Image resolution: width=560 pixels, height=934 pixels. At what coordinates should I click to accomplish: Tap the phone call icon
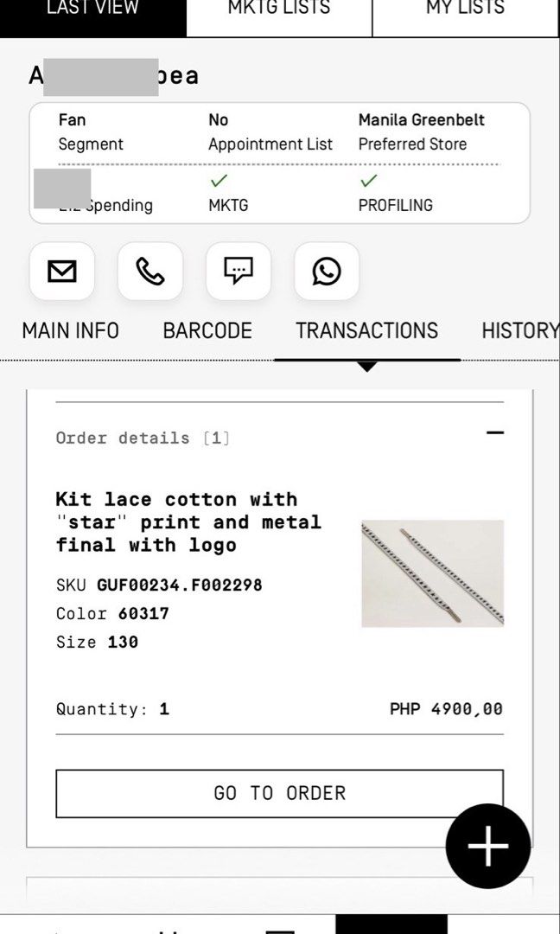(x=150, y=271)
